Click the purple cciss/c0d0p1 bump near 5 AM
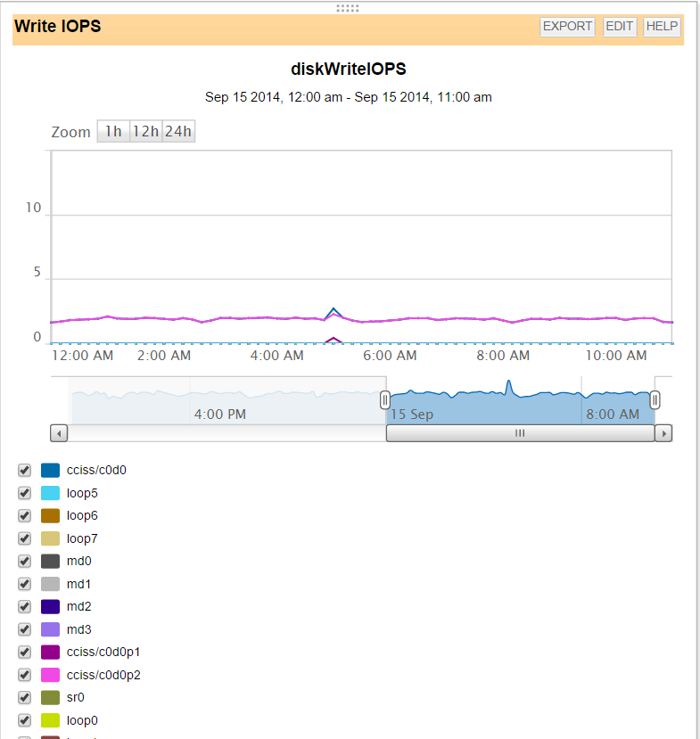Image resolution: width=700 pixels, height=739 pixels. pyautogui.click(x=334, y=340)
